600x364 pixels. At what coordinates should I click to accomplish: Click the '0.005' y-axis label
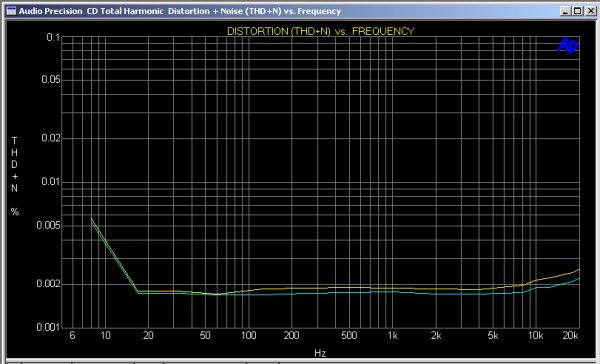48,225
